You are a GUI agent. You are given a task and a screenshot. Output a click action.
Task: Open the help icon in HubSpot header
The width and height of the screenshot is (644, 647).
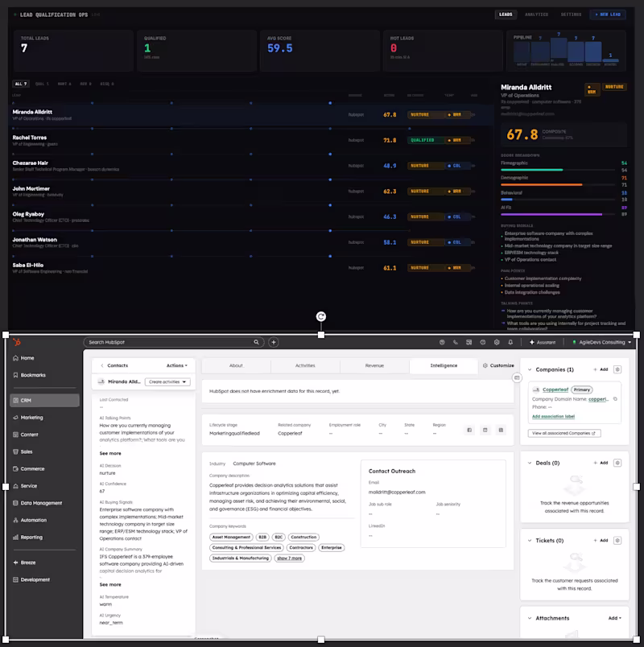(x=482, y=342)
